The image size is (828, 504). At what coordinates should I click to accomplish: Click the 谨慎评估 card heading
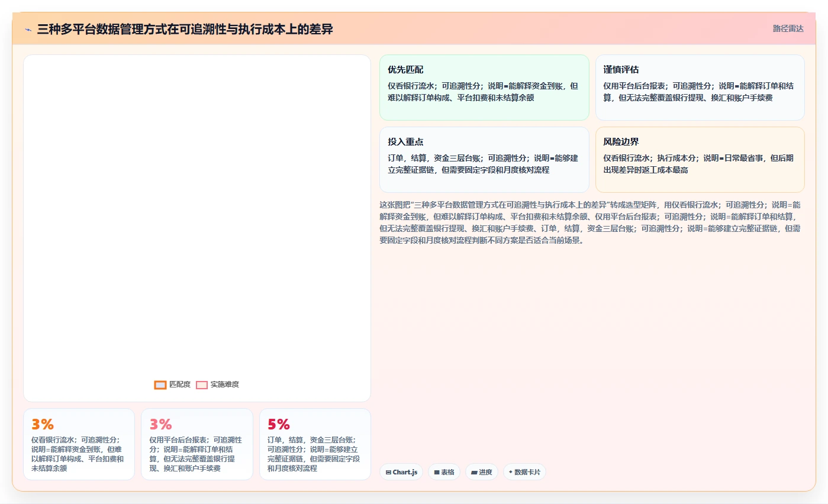point(621,69)
